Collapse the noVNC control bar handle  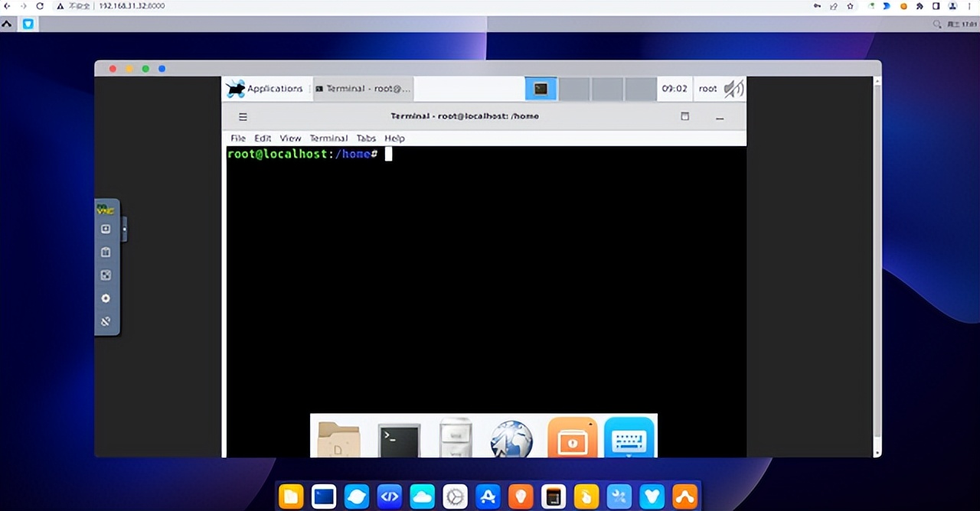124,228
